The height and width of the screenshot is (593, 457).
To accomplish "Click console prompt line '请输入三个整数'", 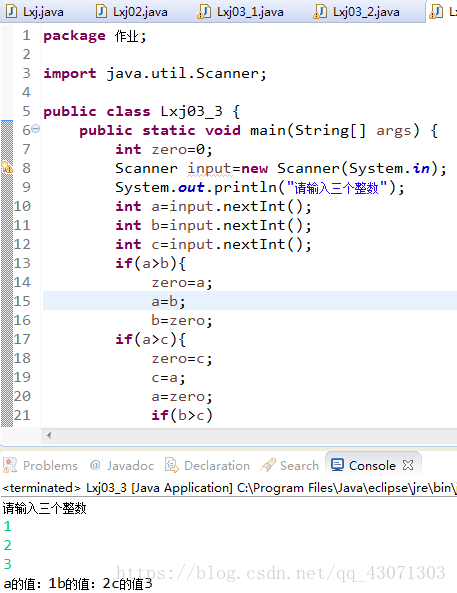I will pyautogui.click(x=45, y=508).
